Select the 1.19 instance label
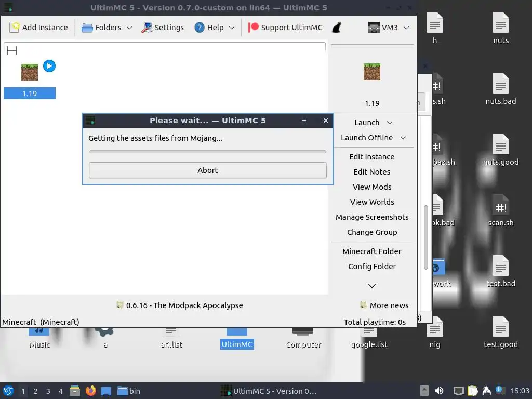 coord(30,94)
